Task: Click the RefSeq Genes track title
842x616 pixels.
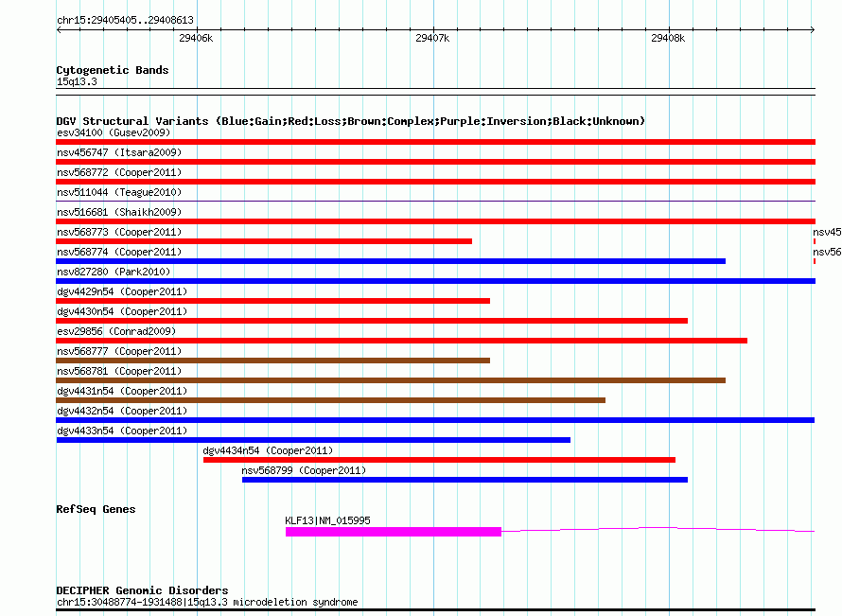Action: click(96, 509)
